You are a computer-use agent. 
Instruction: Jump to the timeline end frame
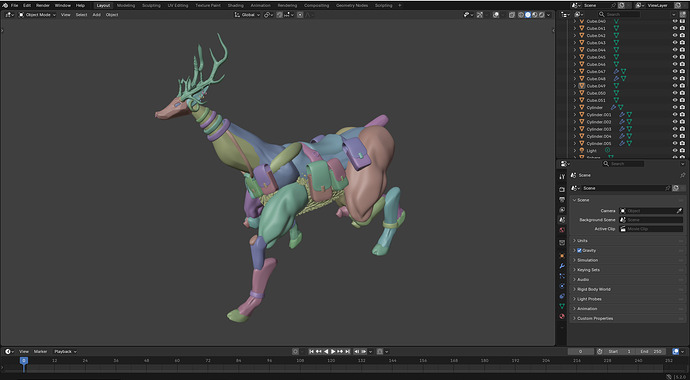click(x=348, y=351)
